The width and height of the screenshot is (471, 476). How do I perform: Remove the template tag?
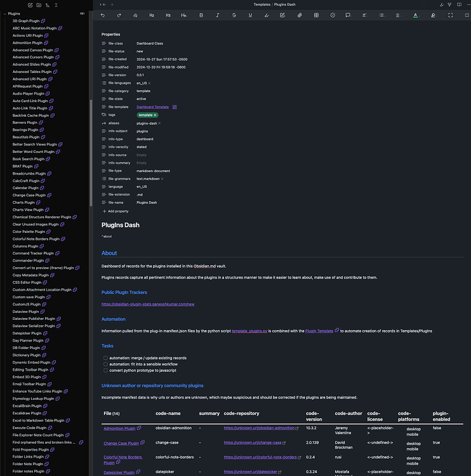pyautogui.click(x=155, y=115)
